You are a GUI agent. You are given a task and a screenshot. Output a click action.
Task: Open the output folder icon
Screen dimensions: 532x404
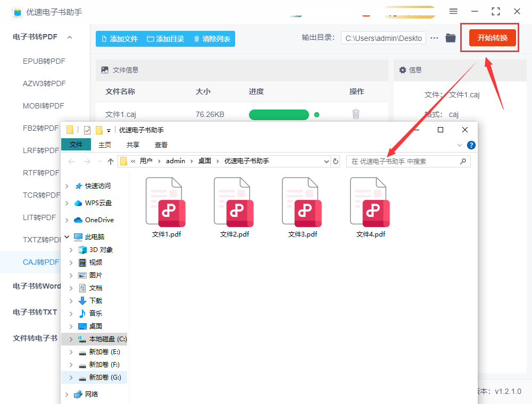451,38
